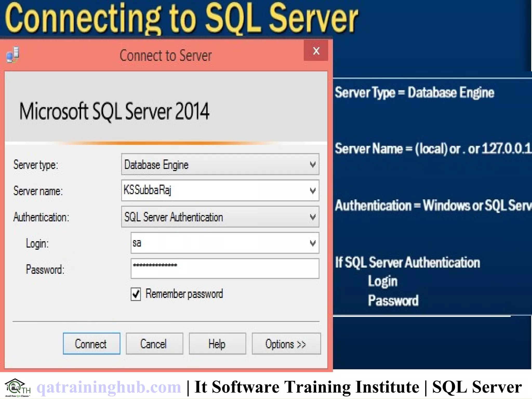Expand the Server type dropdown arrow

click(313, 164)
